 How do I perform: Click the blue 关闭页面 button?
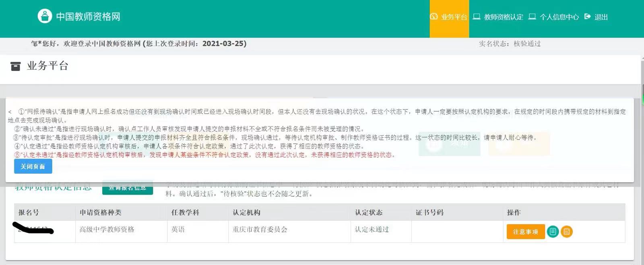(33, 166)
